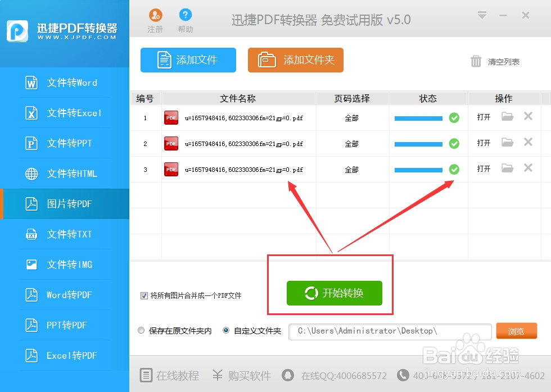
Task: Open the 全部 page selection for row 2
Action: point(352,143)
